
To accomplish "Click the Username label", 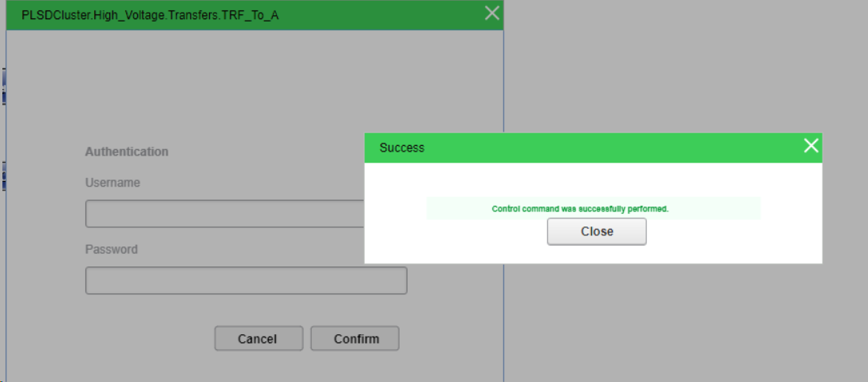I will [112, 183].
